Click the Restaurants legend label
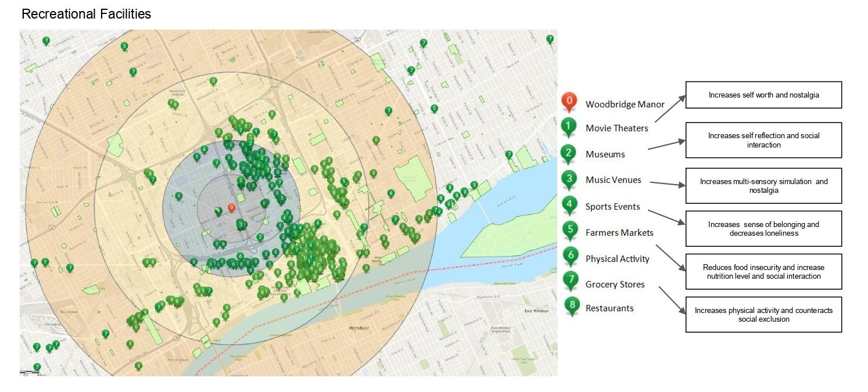The height and width of the screenshot is (392, 868). pos(609,308)
